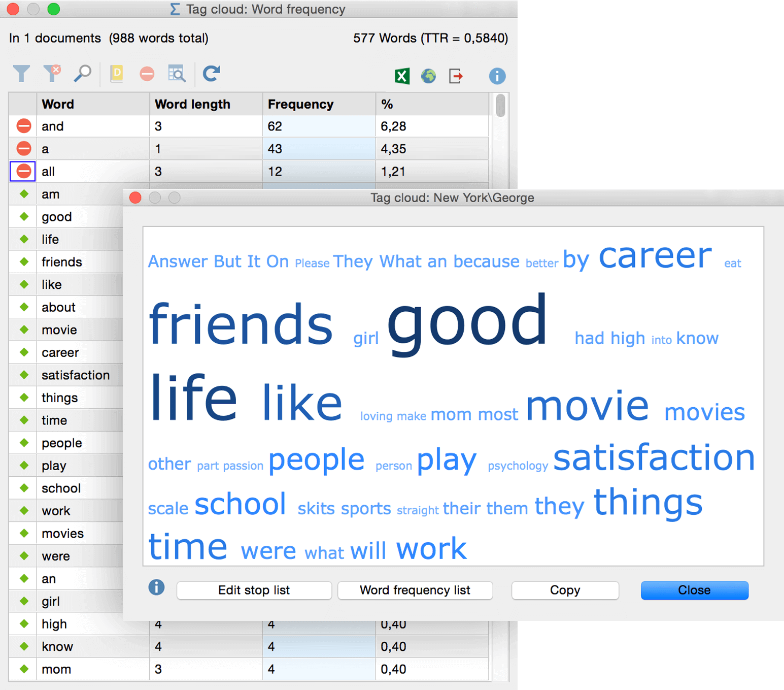
Task: Toggle the green diamond next to 'good'
Action: [x=24, y=216]
